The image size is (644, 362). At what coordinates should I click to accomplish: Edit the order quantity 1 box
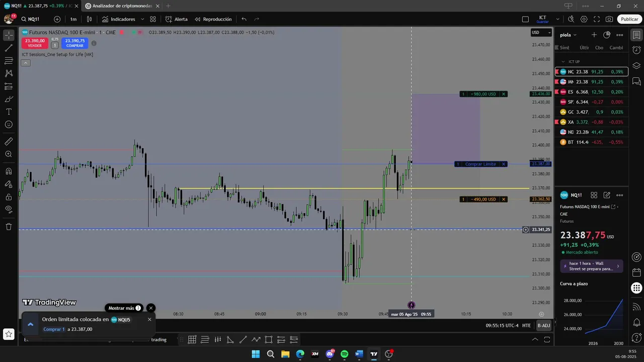(55, 45)
